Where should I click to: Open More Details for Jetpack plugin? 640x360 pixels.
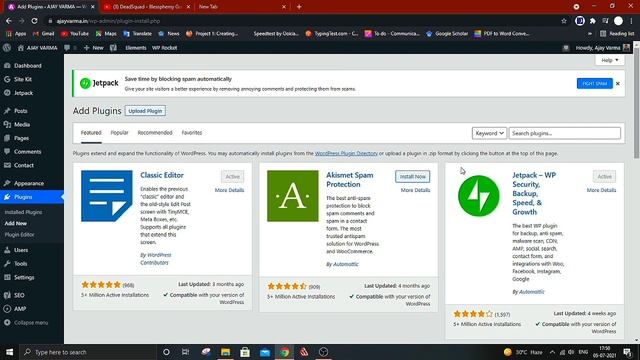(x=601, y=190)
